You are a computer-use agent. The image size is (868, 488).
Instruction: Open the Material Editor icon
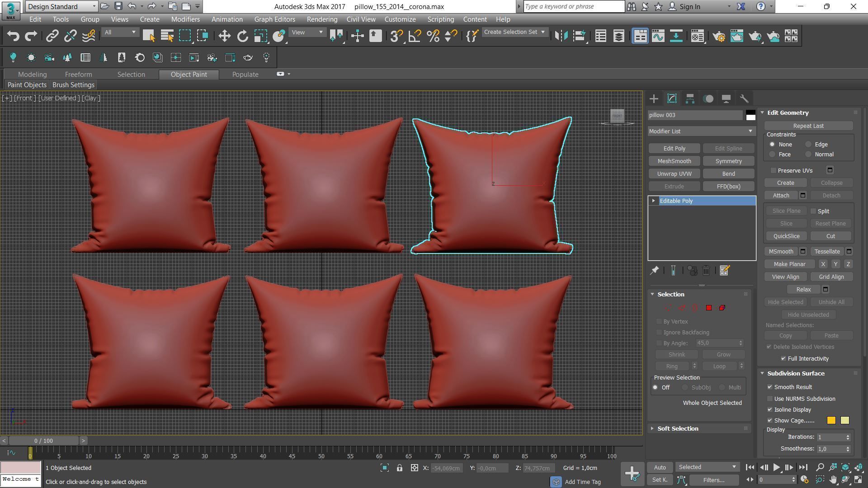click(698, 36)
